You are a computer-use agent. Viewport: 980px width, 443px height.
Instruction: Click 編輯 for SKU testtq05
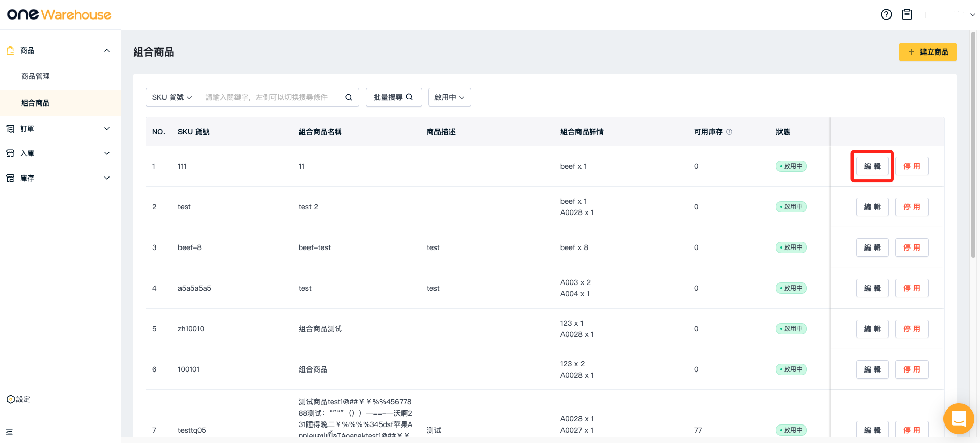click(873, 430)
